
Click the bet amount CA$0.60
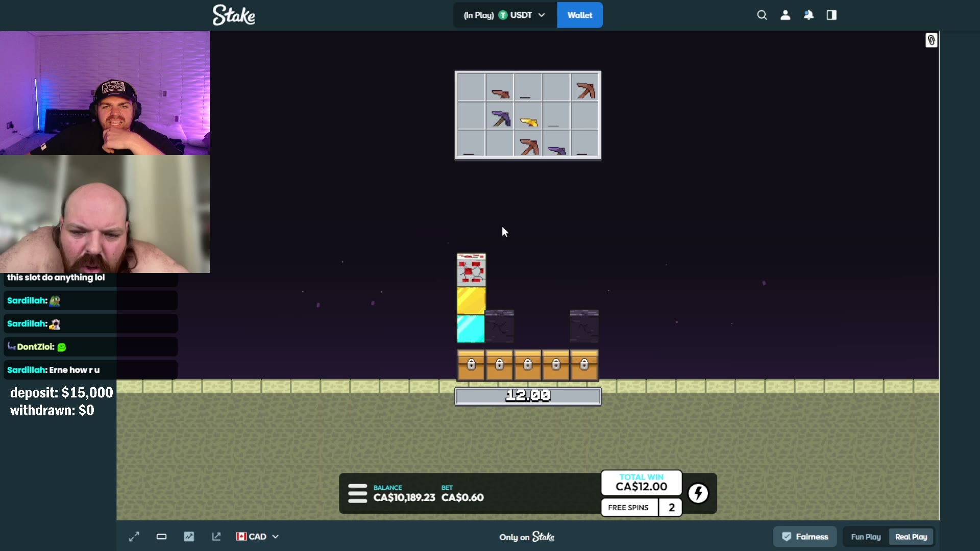click(x=462, y=497)
